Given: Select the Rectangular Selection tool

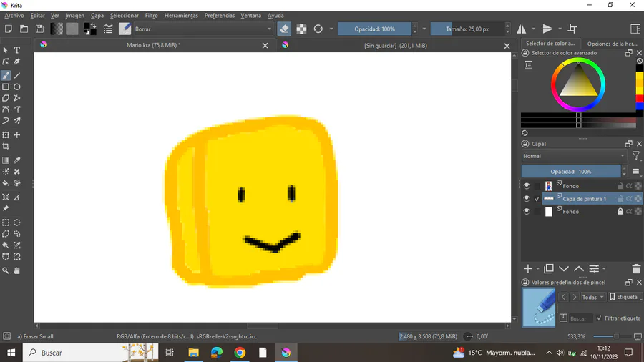Looking at the screenshot, I should point(6,222).
